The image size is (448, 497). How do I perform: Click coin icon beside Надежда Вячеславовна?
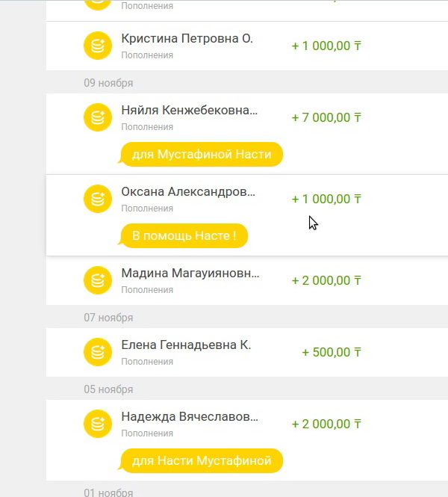(97, 424)
